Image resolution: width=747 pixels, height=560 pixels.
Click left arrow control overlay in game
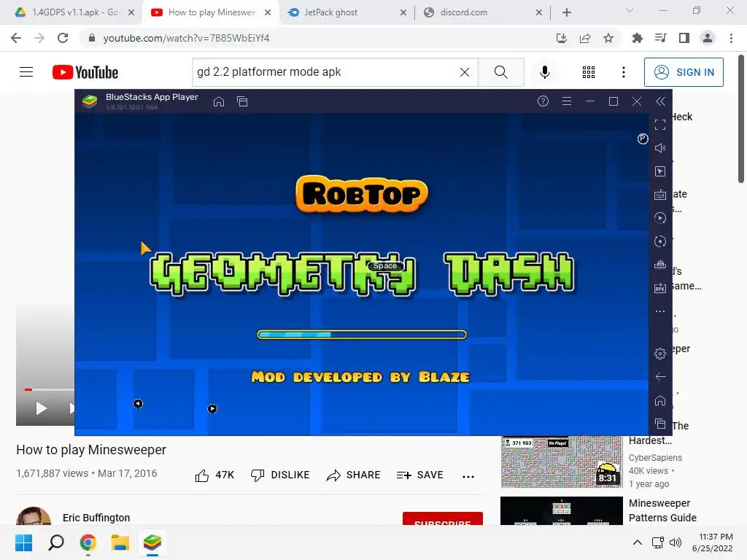(138, 404)
